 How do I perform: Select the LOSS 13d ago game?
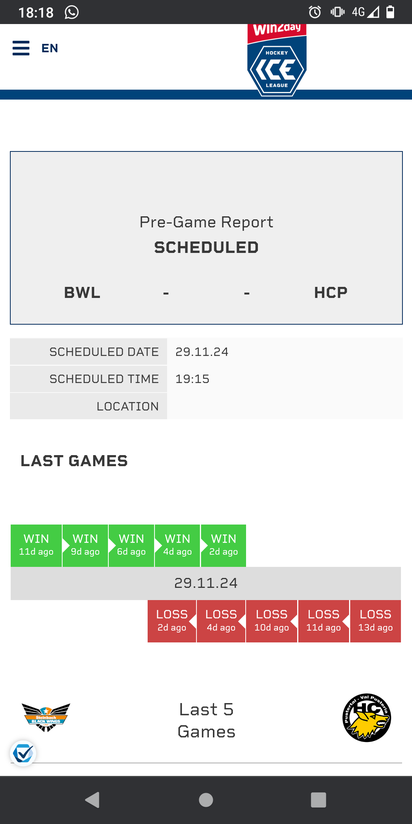pyautogui.click(x=375, y=621)
